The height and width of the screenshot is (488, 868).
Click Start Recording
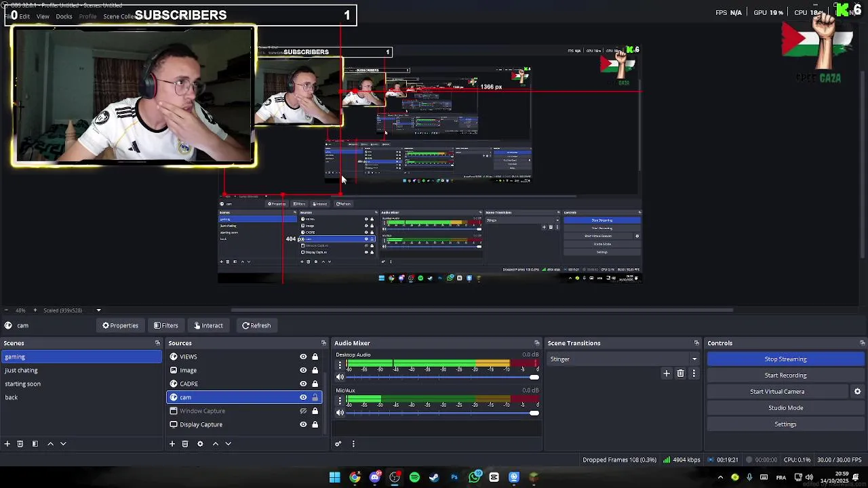pyautogui.click(x=785, y=375)
